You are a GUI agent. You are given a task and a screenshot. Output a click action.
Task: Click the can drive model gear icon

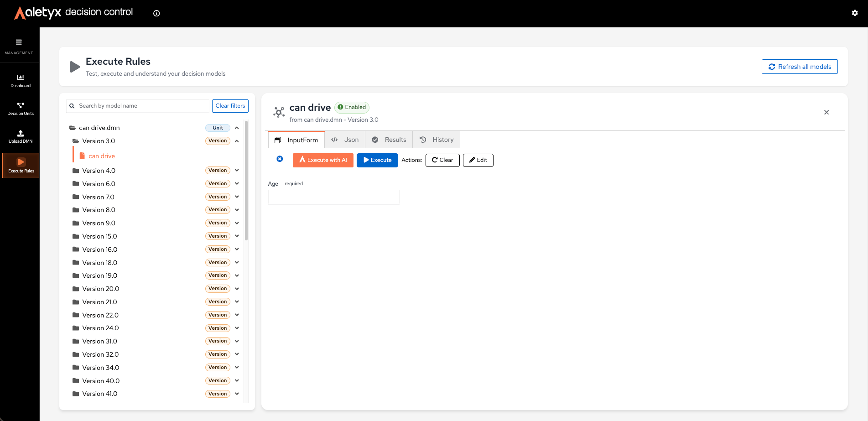click(x=279, y=112)
